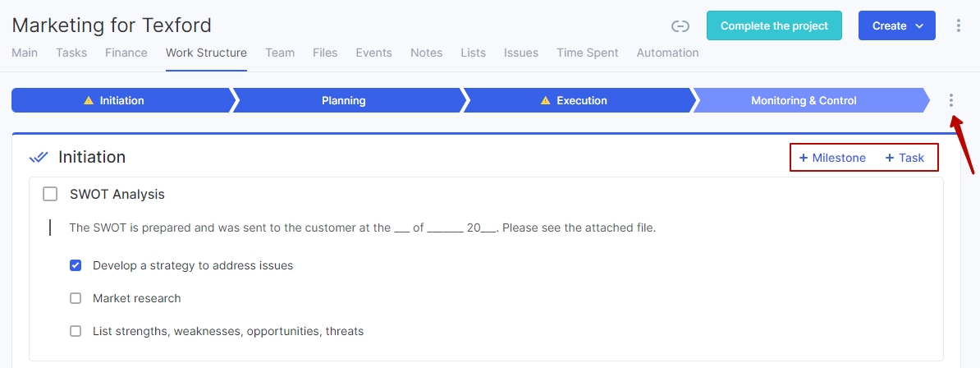The height and width of the screenshot is (368, 980).
Task: Tick the List strengths, weaknesses, opportunities, threats checkbox
Action: 76,331
